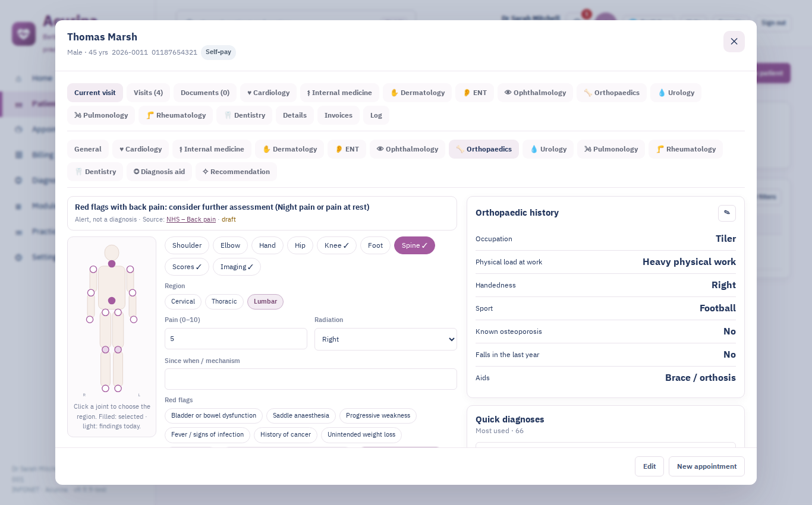Select right knee joint on body diagram
This screenshot has width=812, height=505.
click(105, 350)
